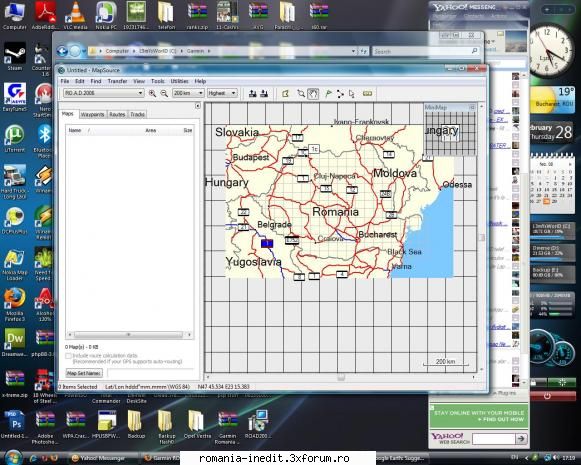
Task: Click the Explorer window Search field
Action: [425, 51]
